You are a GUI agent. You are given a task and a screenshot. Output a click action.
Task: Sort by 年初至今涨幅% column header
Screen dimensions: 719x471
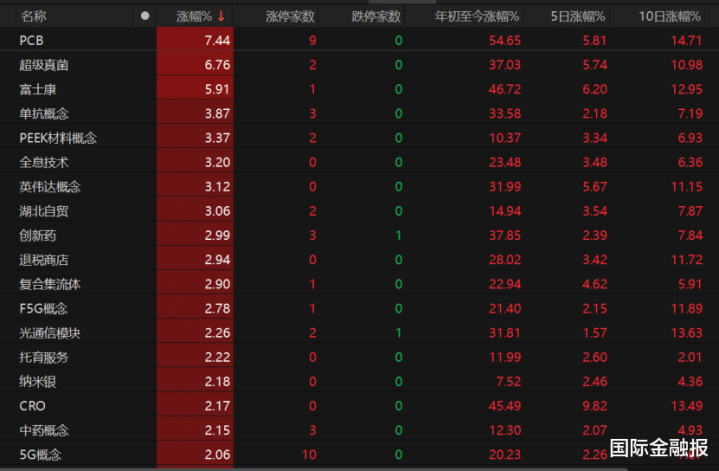tap(477, 17)
